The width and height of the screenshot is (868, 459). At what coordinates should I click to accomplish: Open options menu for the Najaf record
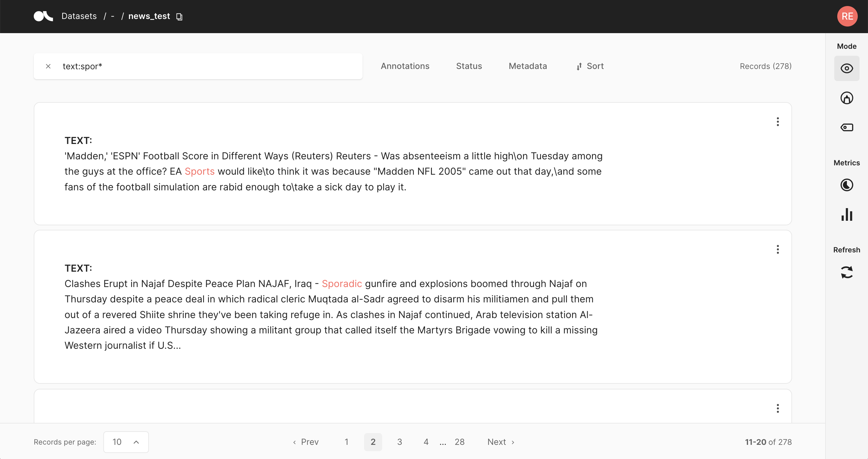pos(778,250)
